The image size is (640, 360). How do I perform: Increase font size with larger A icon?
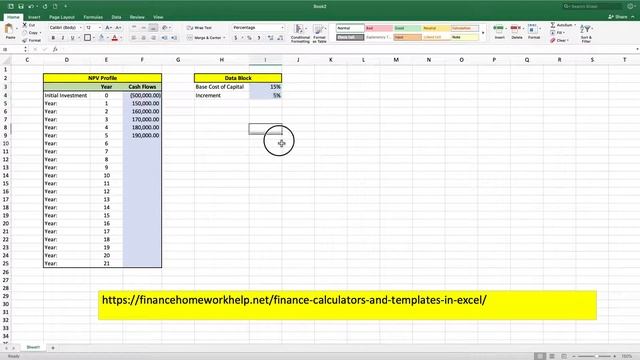click(108, 27)
